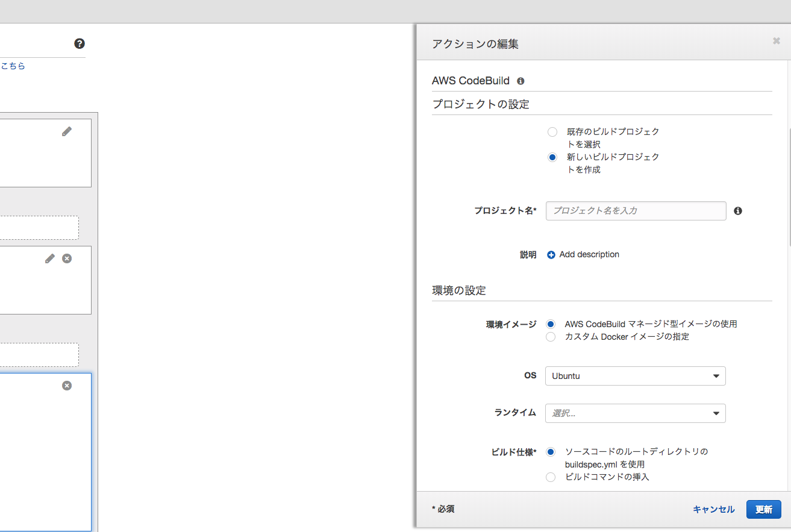Open the こちら link
The width and height of the screenshot is (791, 532).
[13, 66]
